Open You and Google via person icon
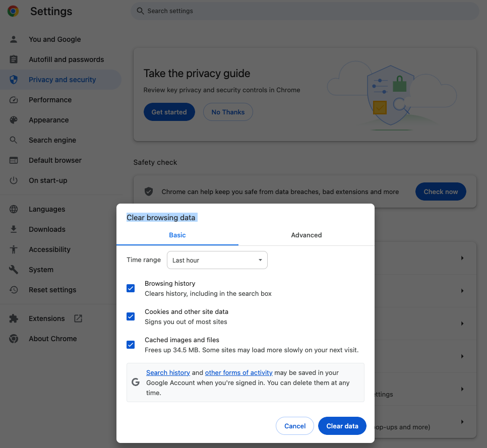This screenshot has height=448, width=487. (x=13, y=39)
